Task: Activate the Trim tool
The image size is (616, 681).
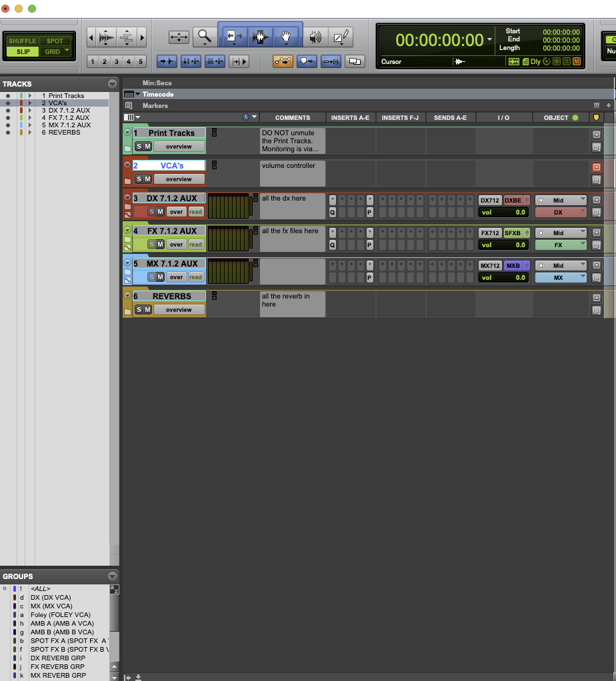Action: click(234, 37)
